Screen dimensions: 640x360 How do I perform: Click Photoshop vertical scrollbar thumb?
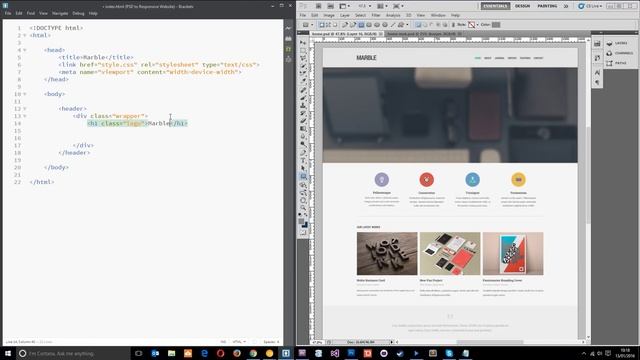[x=588, y=175]
